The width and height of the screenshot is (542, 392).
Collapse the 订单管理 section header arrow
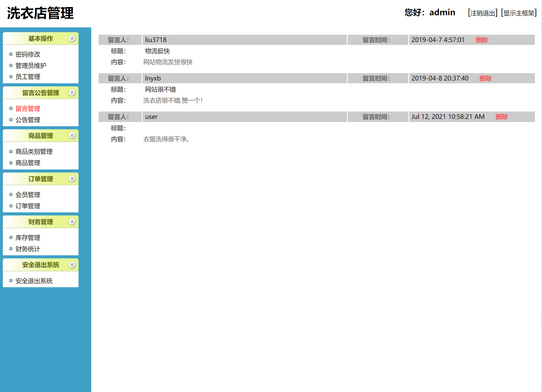(72, 179)
